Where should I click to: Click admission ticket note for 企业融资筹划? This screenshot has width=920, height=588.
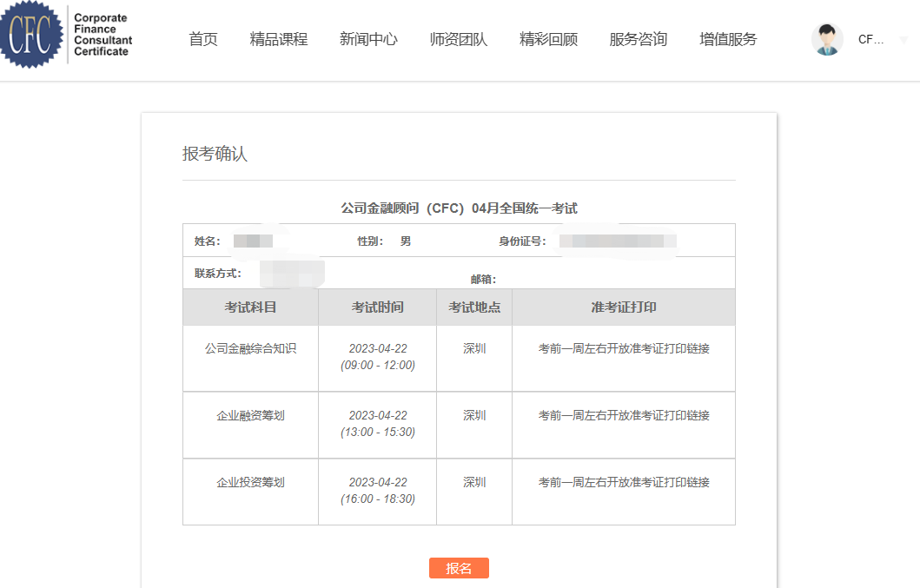coord(624,415)
